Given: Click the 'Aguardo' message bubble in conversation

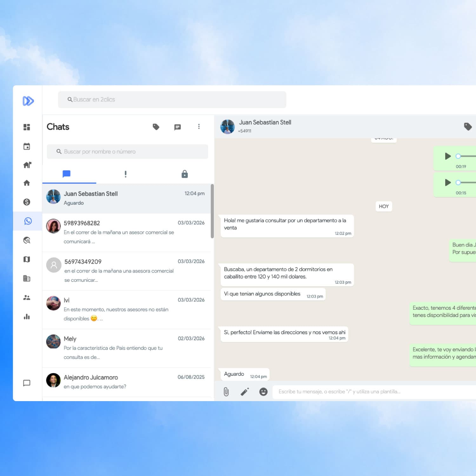Looking at the screenshot, I should pyautogui.click(x=245, y=374).
